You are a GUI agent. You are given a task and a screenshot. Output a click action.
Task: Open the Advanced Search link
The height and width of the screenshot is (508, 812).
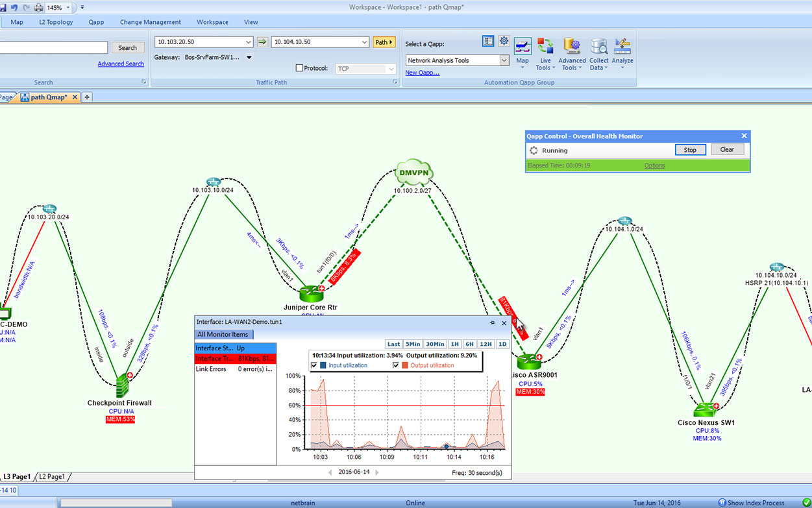tap(121, 63)
